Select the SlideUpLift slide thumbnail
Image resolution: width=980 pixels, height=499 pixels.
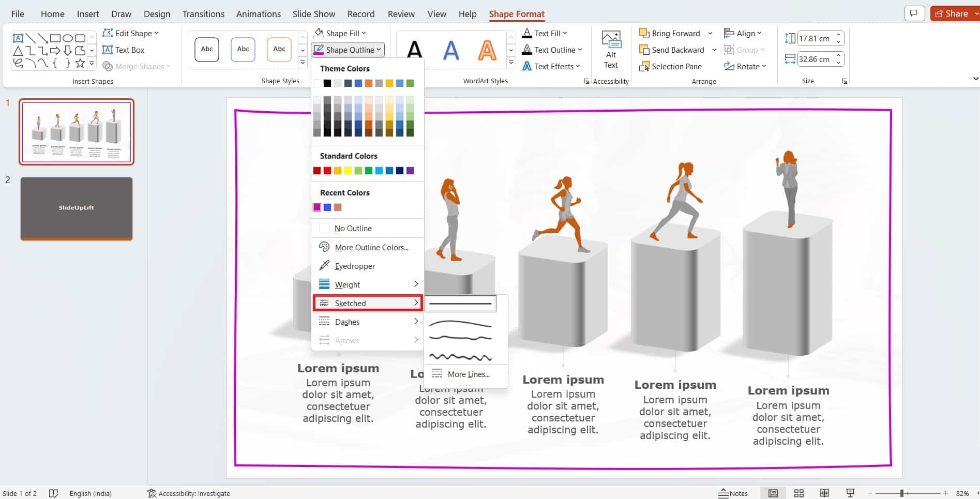tap(76, 209)
